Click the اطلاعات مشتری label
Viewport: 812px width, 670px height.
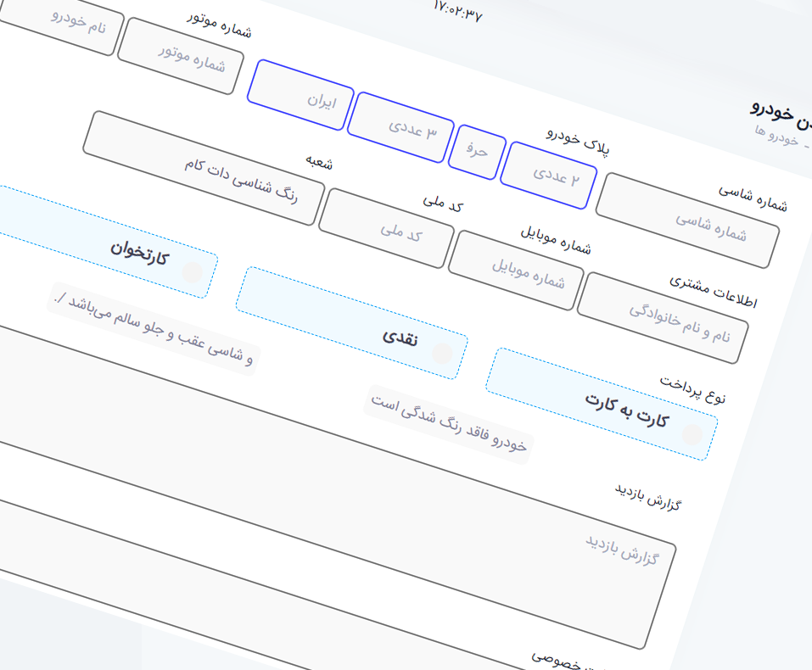pyautogui.click(x=714, y=292)
